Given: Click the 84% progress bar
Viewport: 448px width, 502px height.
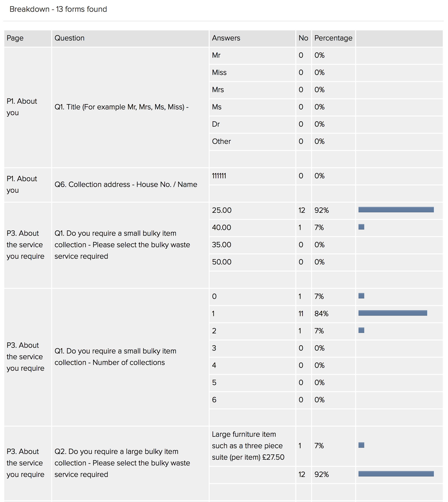Looking at the screenshot, I should [x=392, y=313].
